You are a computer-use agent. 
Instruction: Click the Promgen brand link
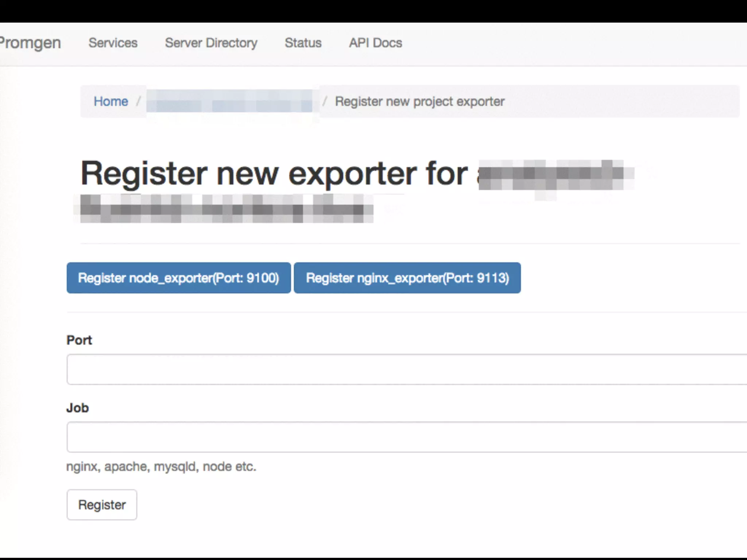pos(30,43)
